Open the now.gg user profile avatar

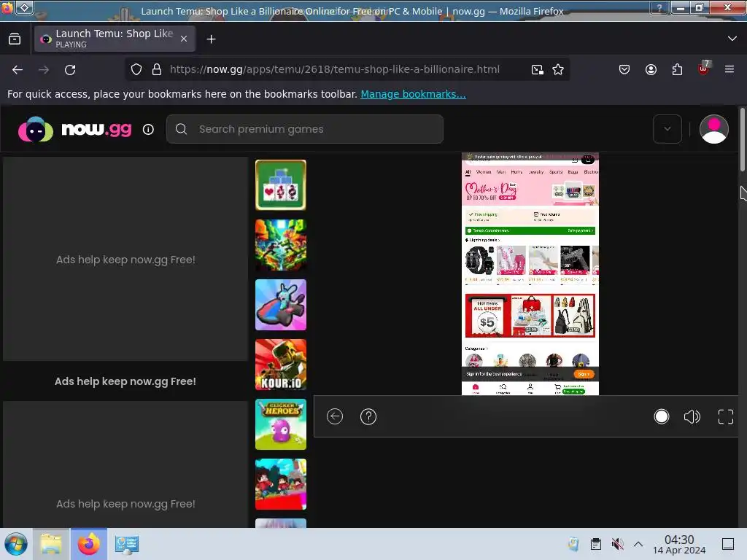[713, 129]
